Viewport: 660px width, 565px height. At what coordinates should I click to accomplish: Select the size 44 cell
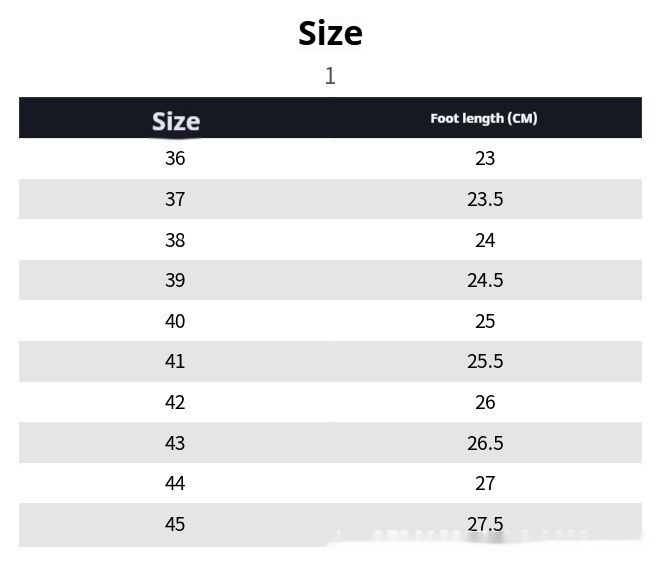coord(175,483)
